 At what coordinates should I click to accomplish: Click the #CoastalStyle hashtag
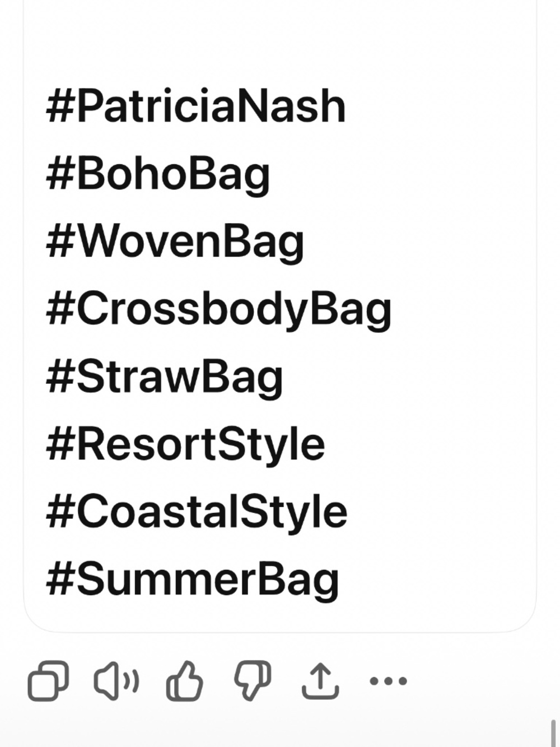[197, 513]
